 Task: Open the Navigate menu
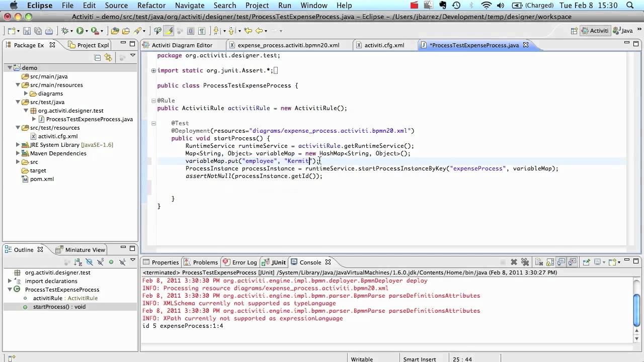(x=190, y=6)
